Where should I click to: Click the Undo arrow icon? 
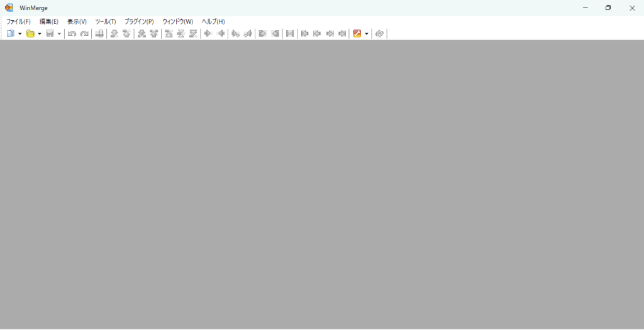[72, 33]
